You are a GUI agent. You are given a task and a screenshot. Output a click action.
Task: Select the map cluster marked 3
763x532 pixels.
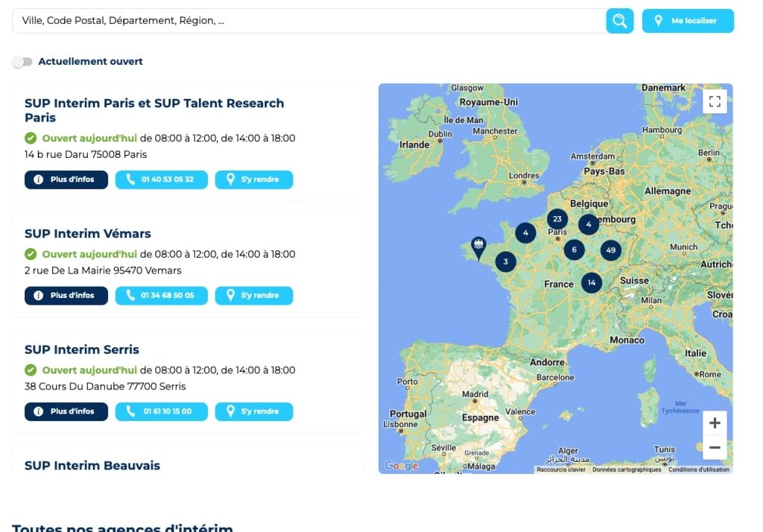pyautogui.click(x=506, y=262)
